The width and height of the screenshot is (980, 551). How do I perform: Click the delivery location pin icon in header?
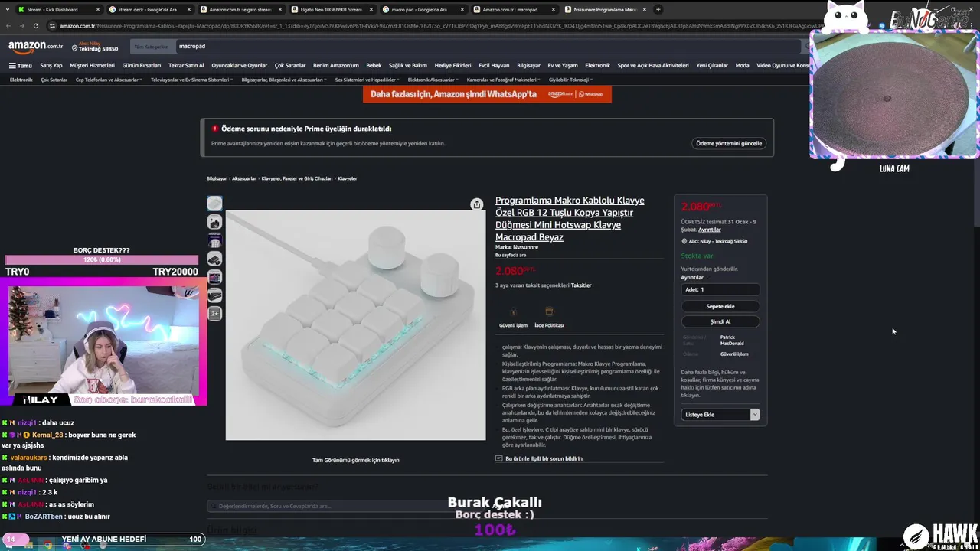pos(75,48)
